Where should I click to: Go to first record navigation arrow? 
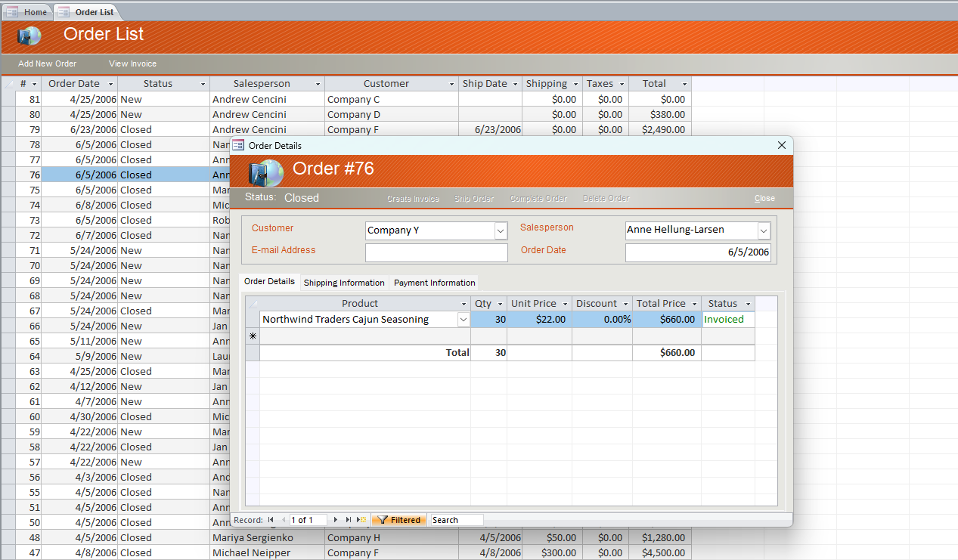tap(271, 520)
